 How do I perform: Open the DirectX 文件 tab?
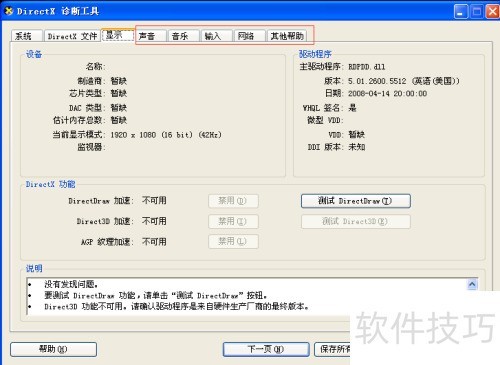point(72,36)
